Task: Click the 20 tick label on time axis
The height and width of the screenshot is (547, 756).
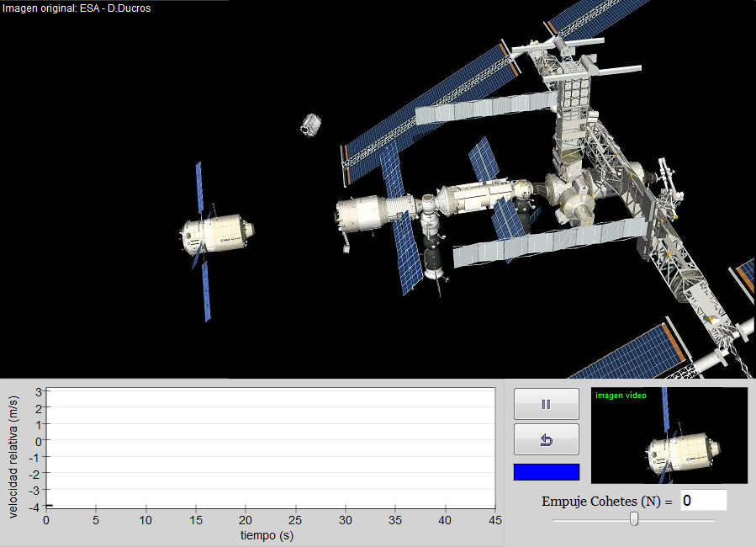Action: pyautogui.click(x=246, y=520)
